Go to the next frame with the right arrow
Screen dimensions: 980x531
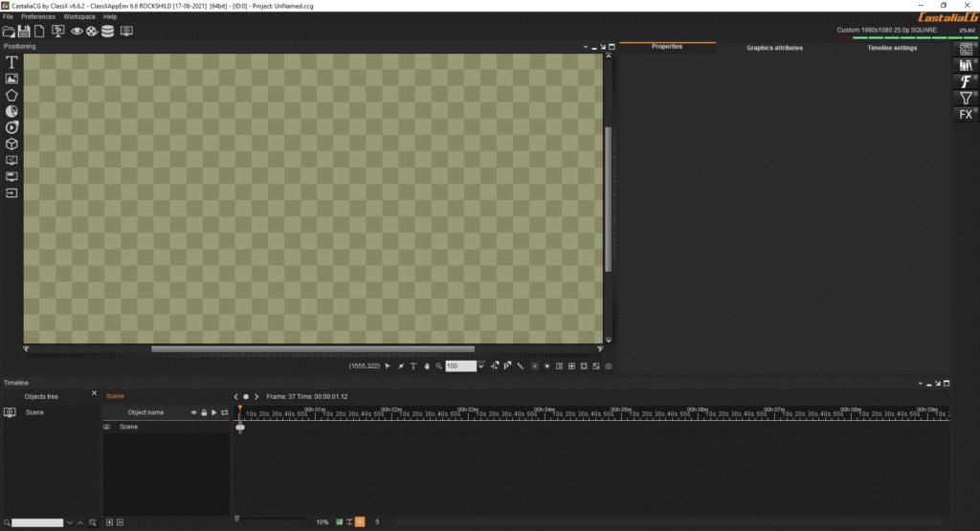(256, 396)
